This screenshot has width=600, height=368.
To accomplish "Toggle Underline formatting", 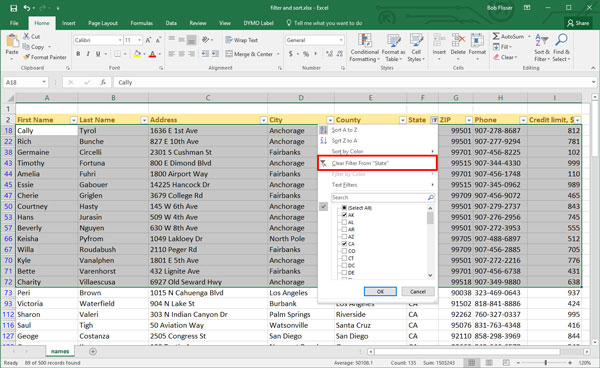I will point(98,54).
